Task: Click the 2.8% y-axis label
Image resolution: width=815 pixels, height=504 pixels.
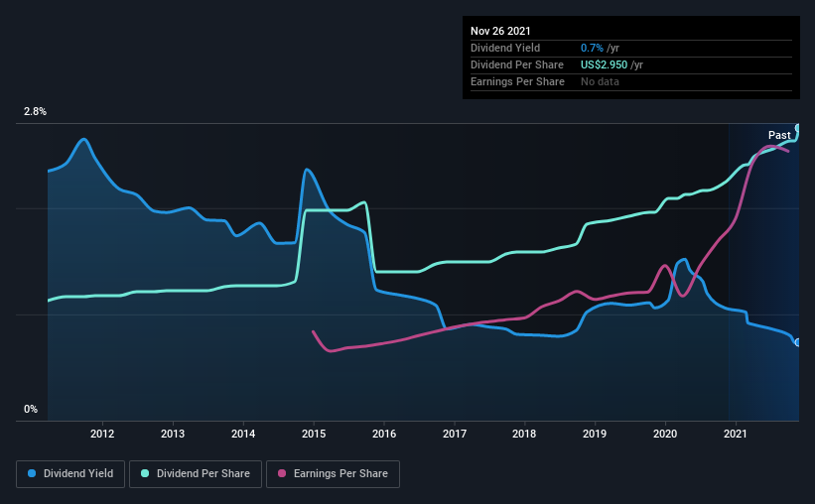Action: pos(35,111)
